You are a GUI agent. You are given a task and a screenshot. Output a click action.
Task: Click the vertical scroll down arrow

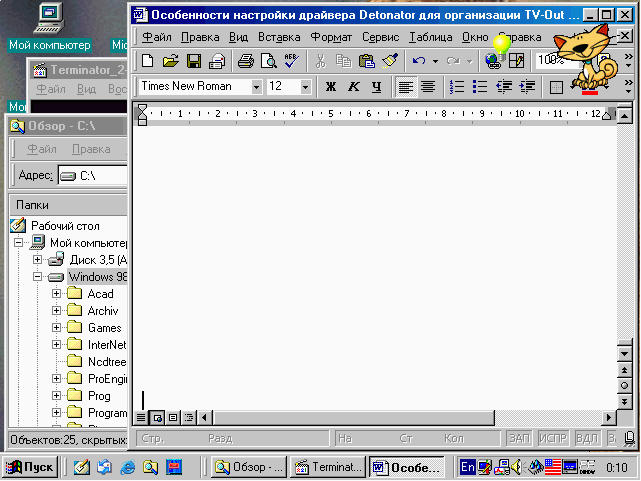[x=624, y=353]
